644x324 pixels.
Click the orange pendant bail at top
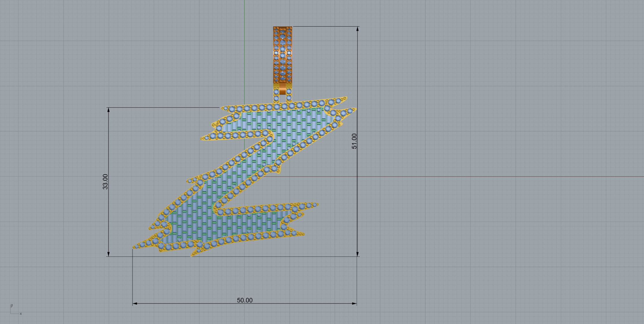(x=282, y=55)
